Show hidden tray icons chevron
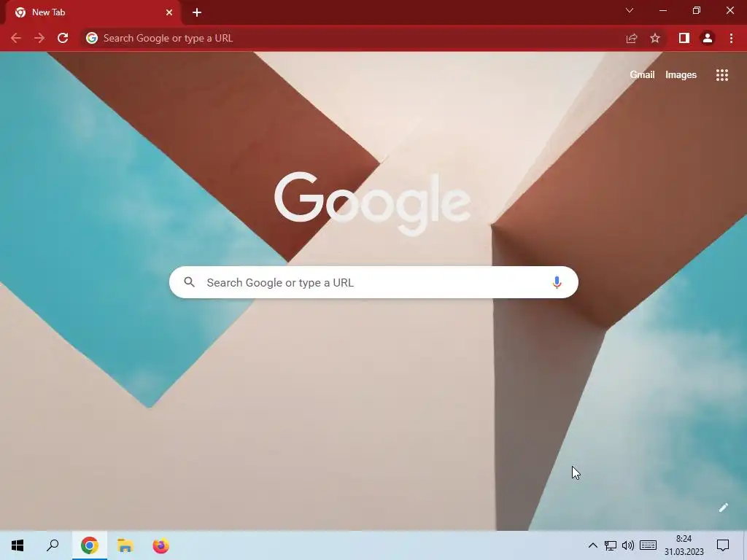The width and height of the screenshot is (747, 560). point(592,545)
